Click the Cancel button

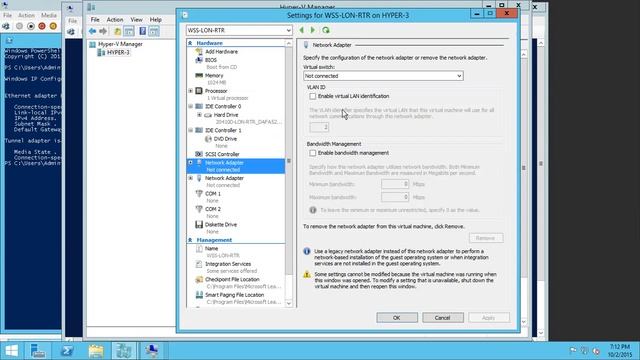coord(442,318)
